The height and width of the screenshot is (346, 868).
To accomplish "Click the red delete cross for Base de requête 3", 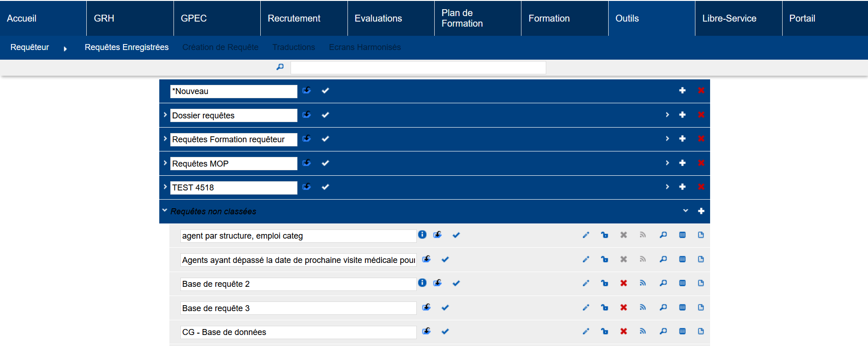I will pyautogui.click(x=623, y=307).
